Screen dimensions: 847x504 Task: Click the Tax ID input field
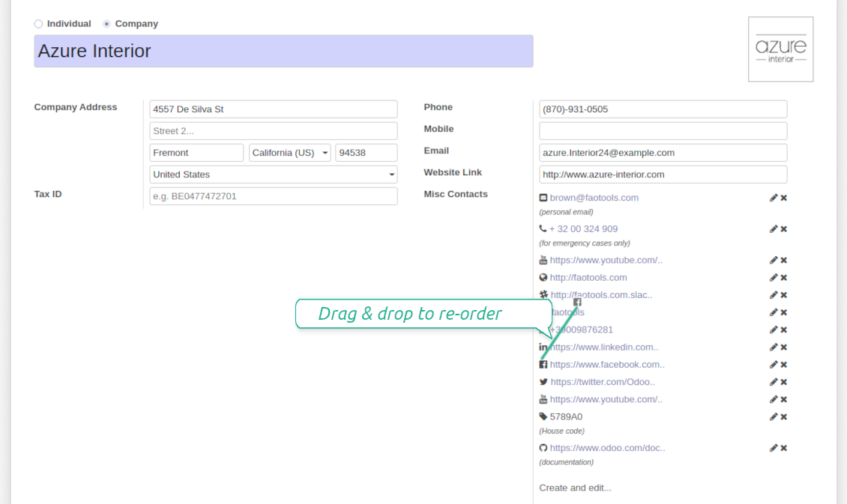pos(273,196)
